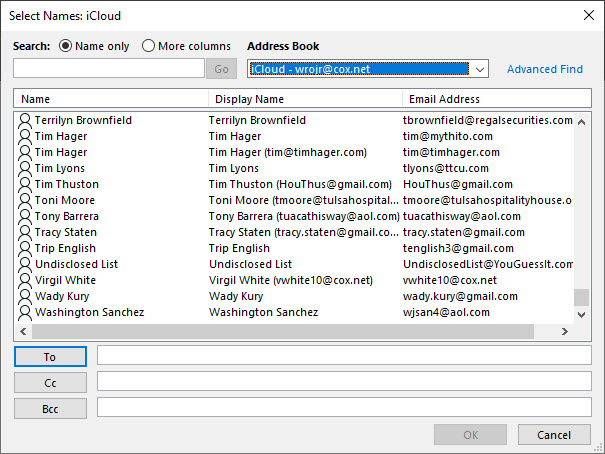Click email tbrownfield@regalsecurities.com
This screenshot has height=454, width=605.
(488, 120)
